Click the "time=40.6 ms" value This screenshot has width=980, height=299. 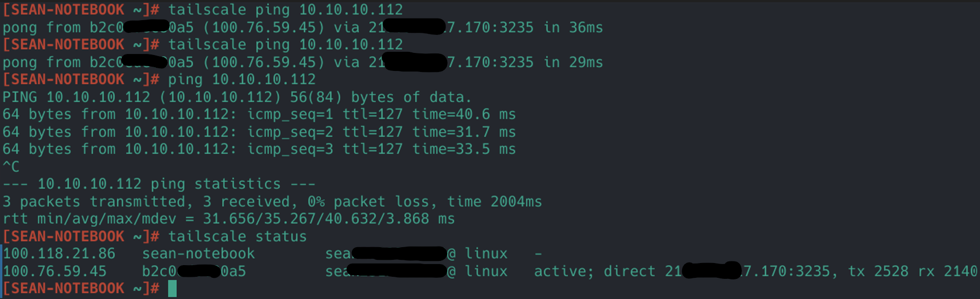[464, 114]
